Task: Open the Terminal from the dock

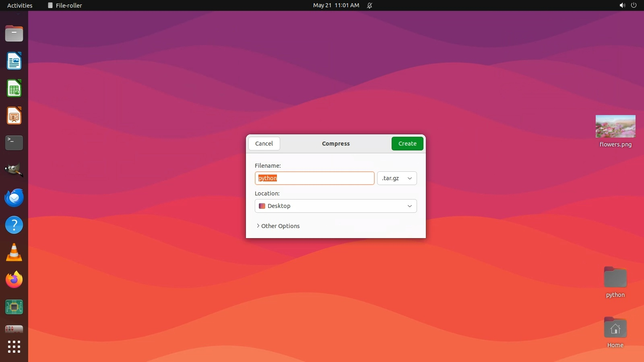Action: tap(14, 143)
